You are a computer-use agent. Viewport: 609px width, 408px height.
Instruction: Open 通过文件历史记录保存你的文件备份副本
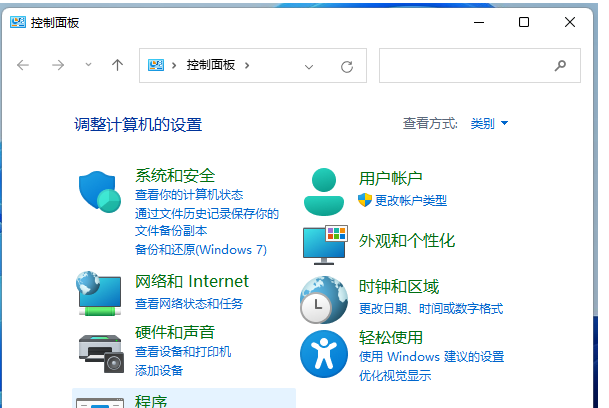pyautogui.click(x=207, y=222)
